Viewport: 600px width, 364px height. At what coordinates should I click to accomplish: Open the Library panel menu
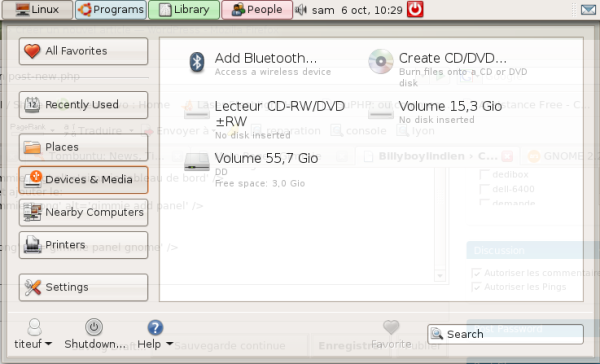184,10
